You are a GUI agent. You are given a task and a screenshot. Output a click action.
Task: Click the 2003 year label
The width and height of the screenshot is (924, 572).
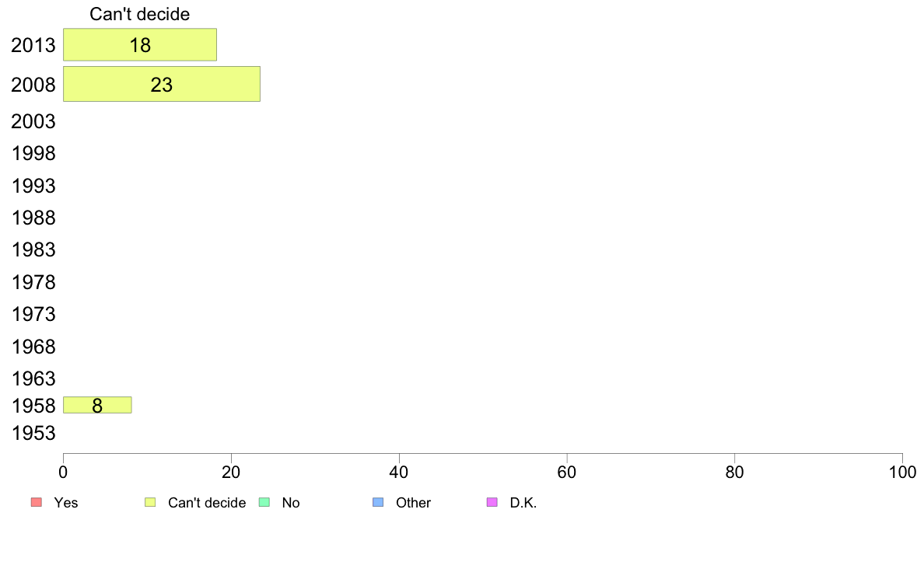(33, 121)
